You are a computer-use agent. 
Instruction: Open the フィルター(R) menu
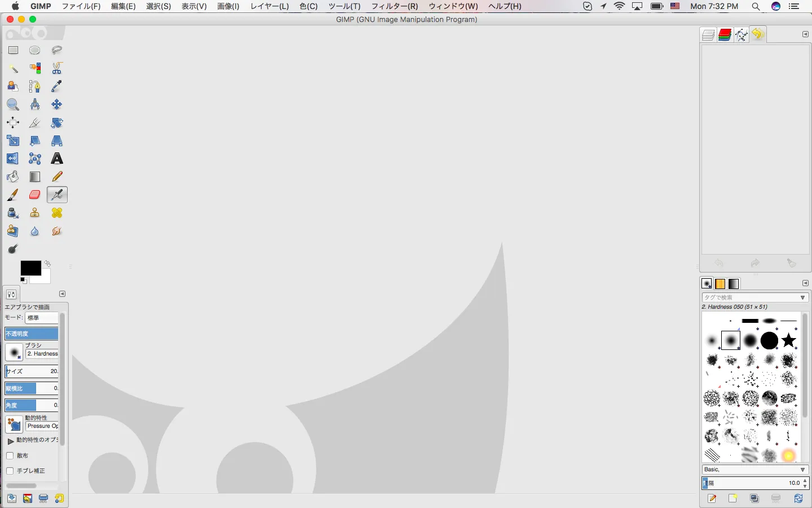tap(394, 6)
